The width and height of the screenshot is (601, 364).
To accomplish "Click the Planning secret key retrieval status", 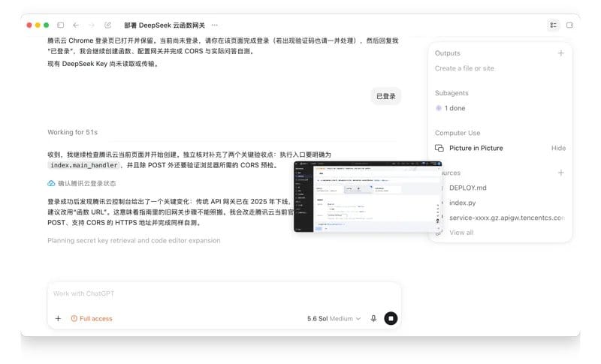I will pos(134,240).
